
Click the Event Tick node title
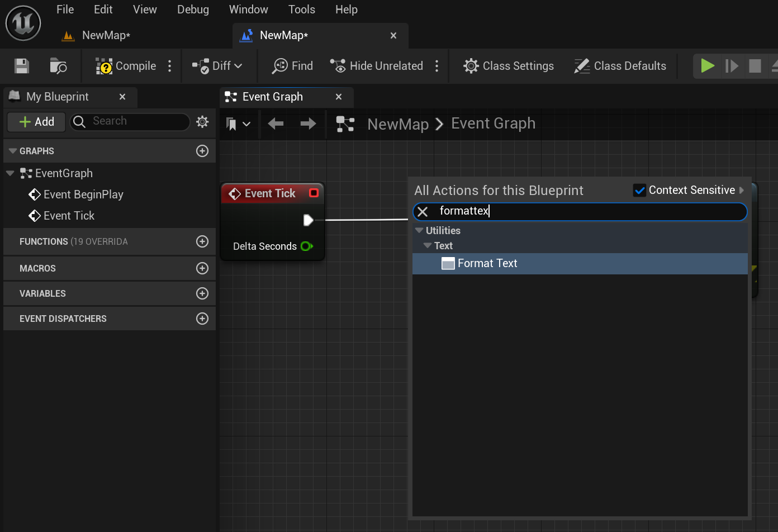[270, 193]
